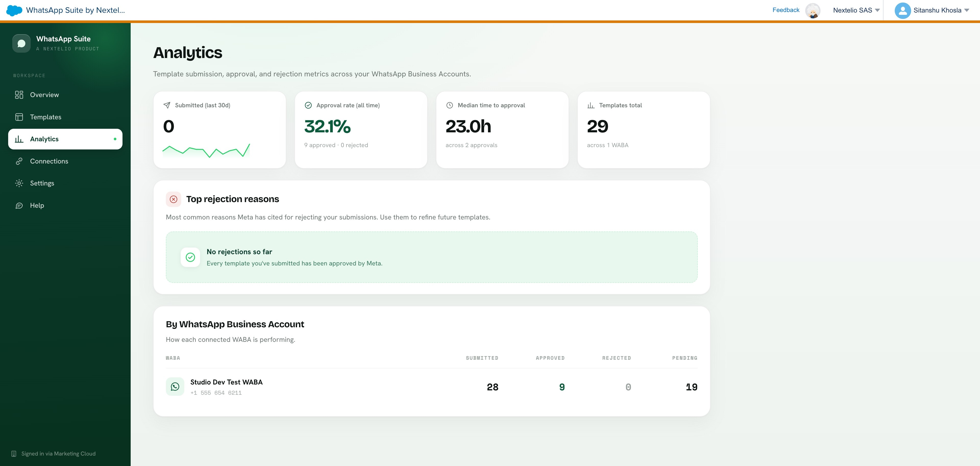Image resolution: width=980 pixels, height=466 pixels.
Task: Click the bar chart icon on Templates total card
Action: 591,105
